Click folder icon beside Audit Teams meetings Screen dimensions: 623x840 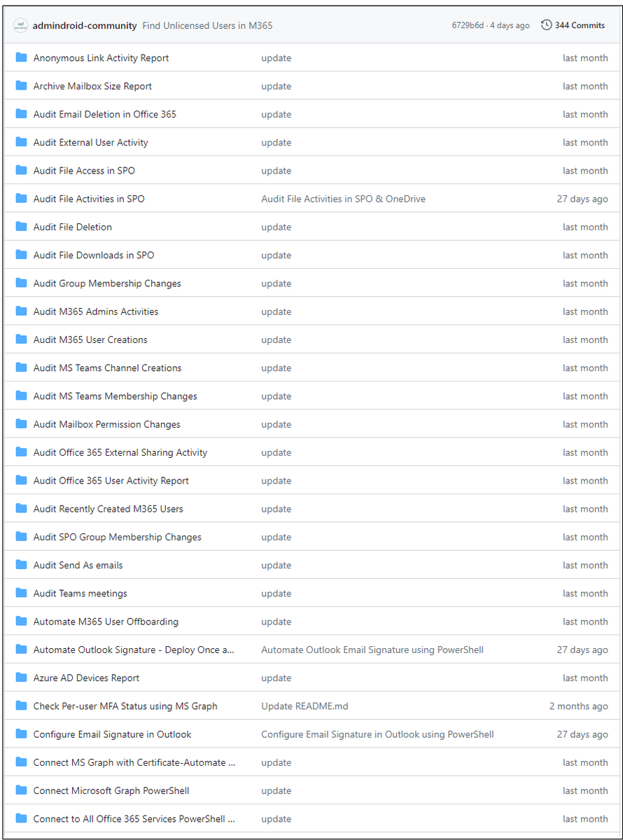pyautogui.click(x=21, y=593)
